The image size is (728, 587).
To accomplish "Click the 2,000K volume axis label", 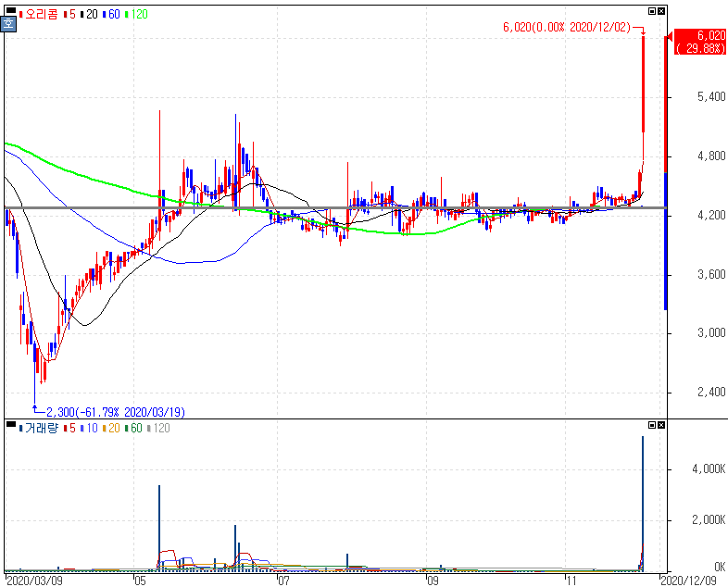I will [709, 520].
